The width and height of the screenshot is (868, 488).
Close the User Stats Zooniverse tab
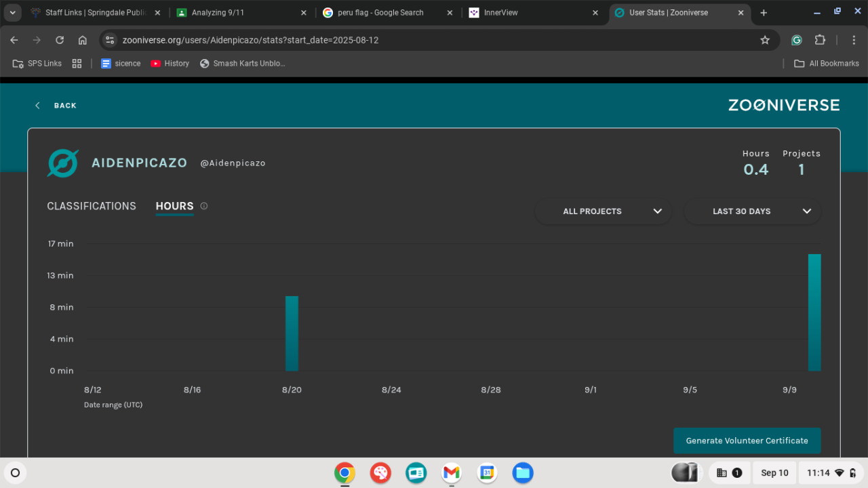(741, 13)
